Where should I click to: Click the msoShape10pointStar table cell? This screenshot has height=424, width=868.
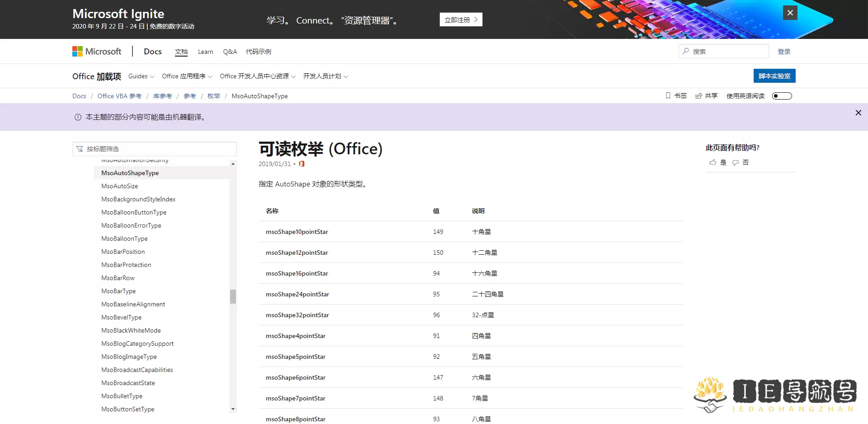[297, 232]
